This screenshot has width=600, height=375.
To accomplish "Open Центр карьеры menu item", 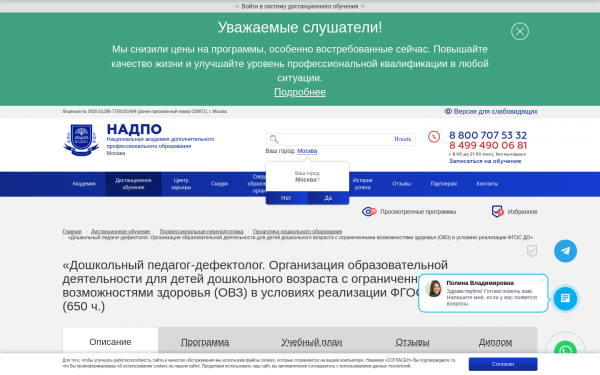I will point(181,184).
